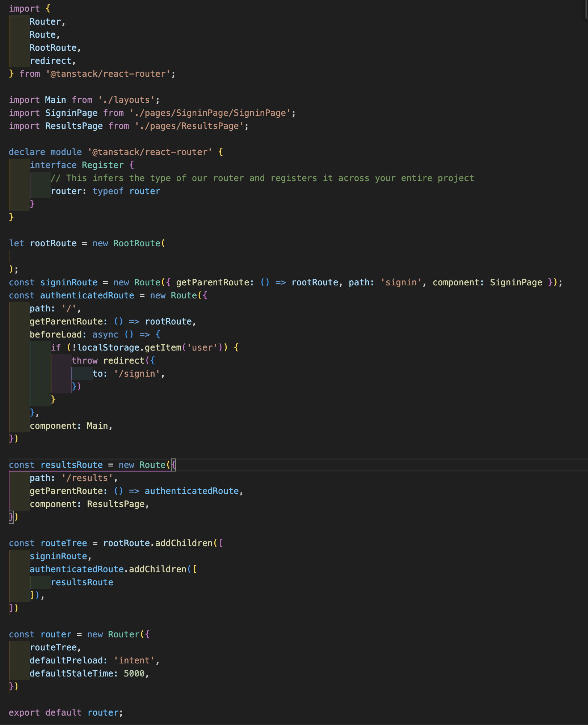Click the 'throw' keyword
This screenshot has width=588, height=725.
(x=84, y=361)
